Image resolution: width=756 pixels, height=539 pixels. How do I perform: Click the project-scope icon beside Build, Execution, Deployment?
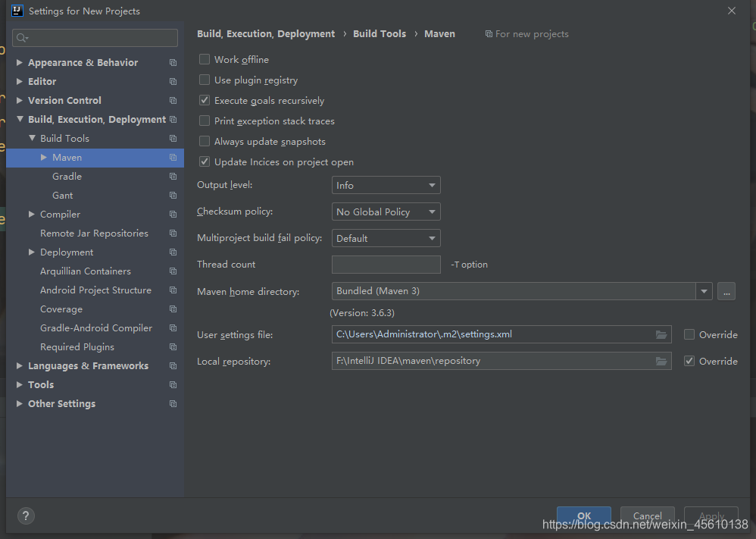[x=173, y=119]
